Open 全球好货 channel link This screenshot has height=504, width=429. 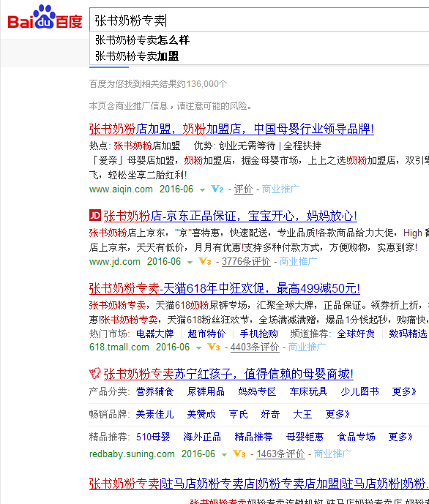tap(356, 334)
